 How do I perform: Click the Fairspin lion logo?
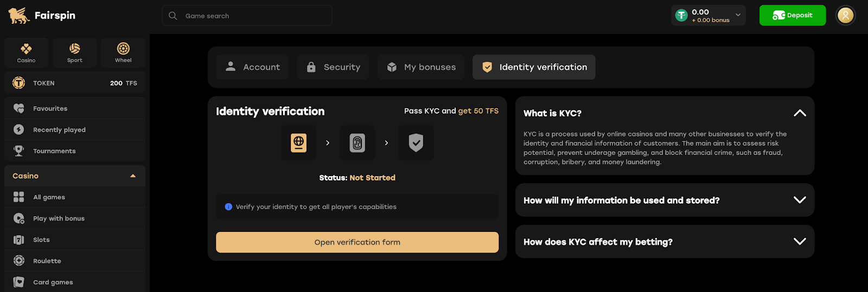(18, 15)
